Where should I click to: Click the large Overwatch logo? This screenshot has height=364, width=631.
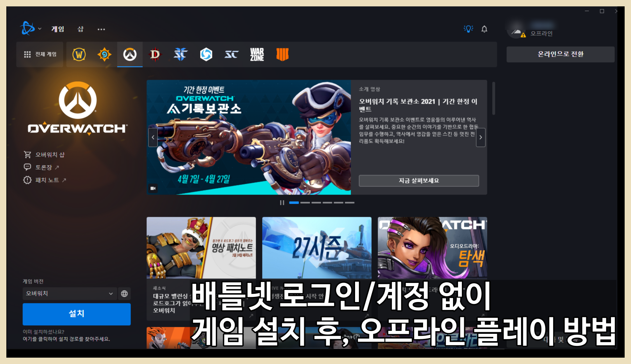pyautogui.click(x=78, y=108)
